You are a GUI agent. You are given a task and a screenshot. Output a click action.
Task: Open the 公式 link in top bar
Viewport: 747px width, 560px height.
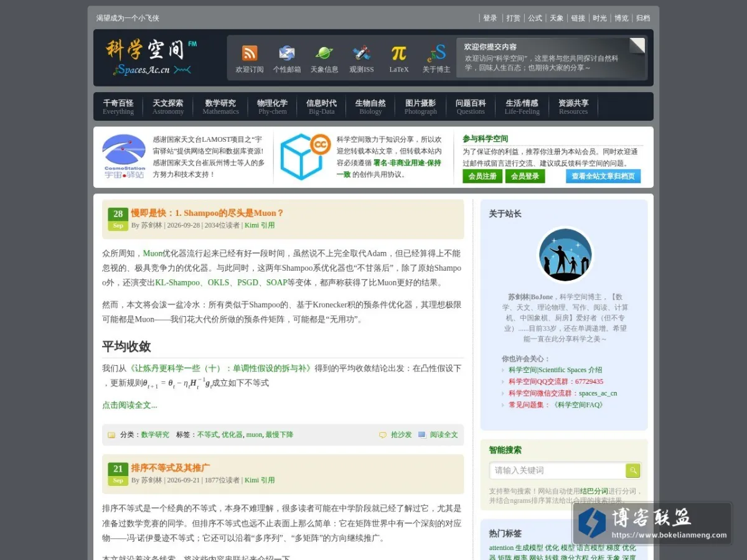(535, 18)
